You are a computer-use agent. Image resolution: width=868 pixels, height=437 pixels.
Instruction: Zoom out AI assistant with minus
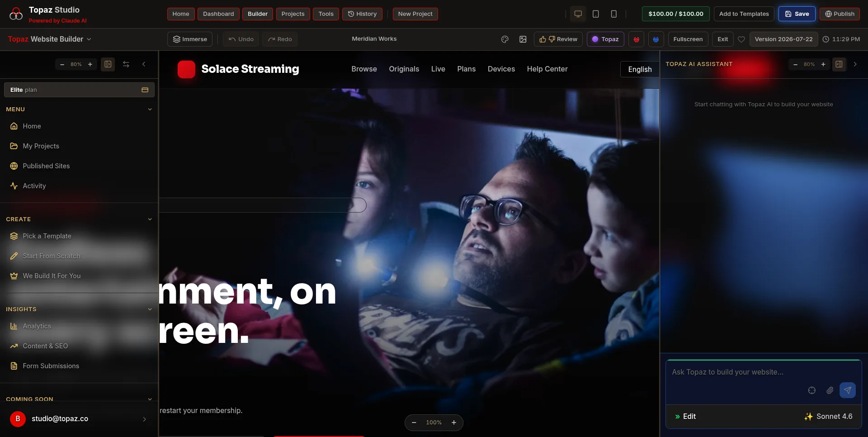[x=795, y=64]
